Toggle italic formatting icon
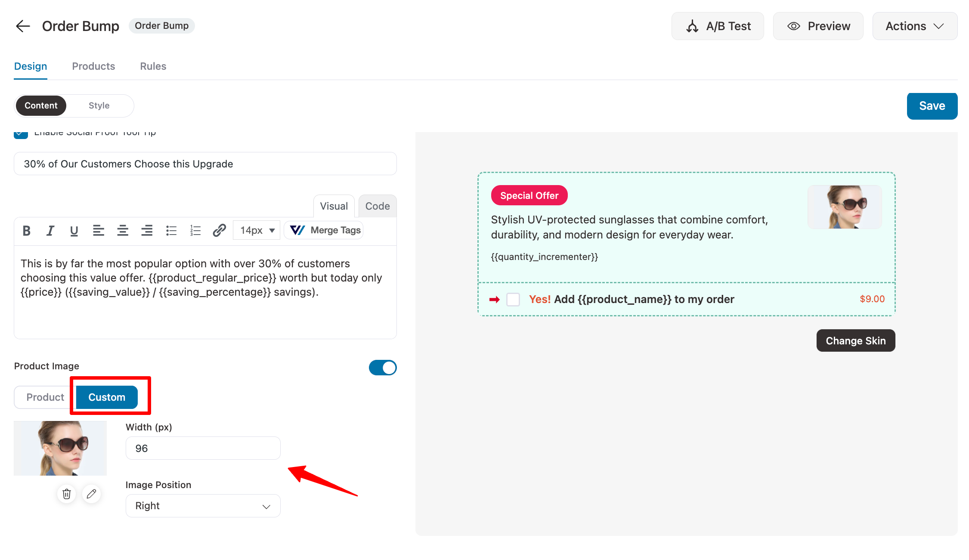 coord(50,231)
